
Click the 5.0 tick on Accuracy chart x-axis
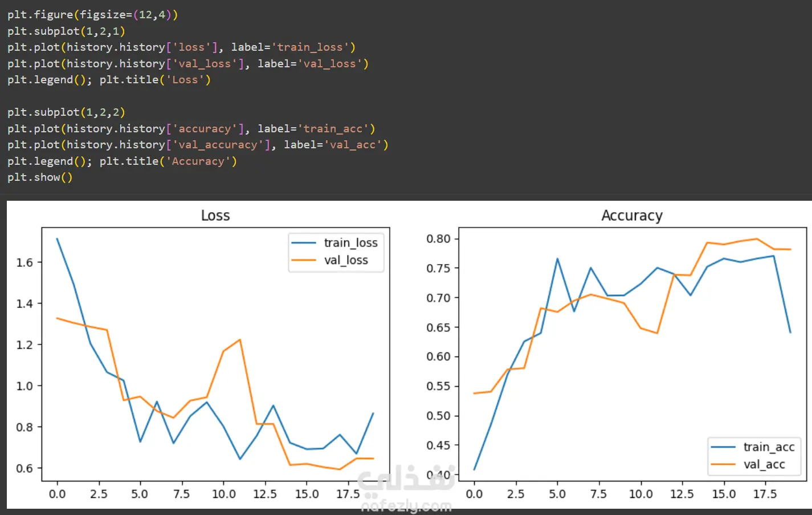(557, 494)
